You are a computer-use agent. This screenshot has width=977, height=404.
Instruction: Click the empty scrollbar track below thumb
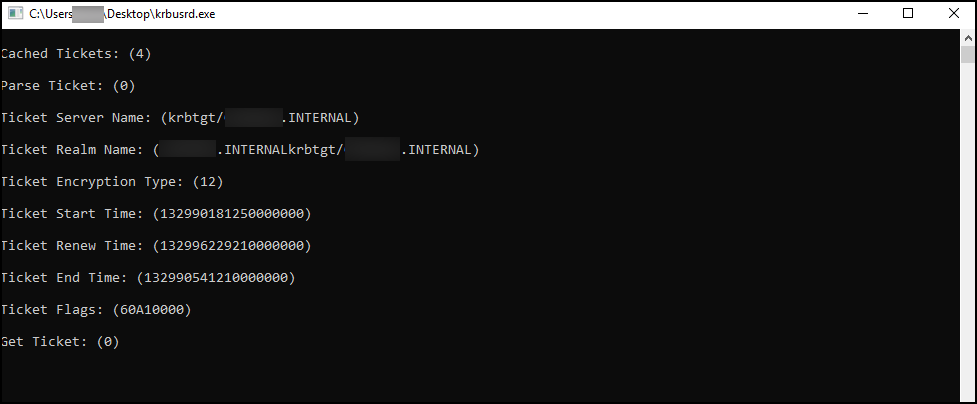pos(967,231)
